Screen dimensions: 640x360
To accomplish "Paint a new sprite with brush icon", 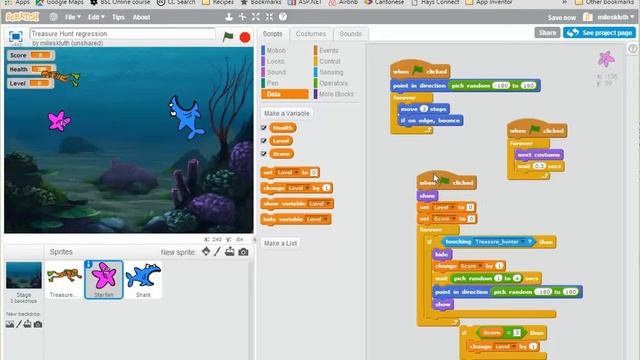I will (218, 251).
